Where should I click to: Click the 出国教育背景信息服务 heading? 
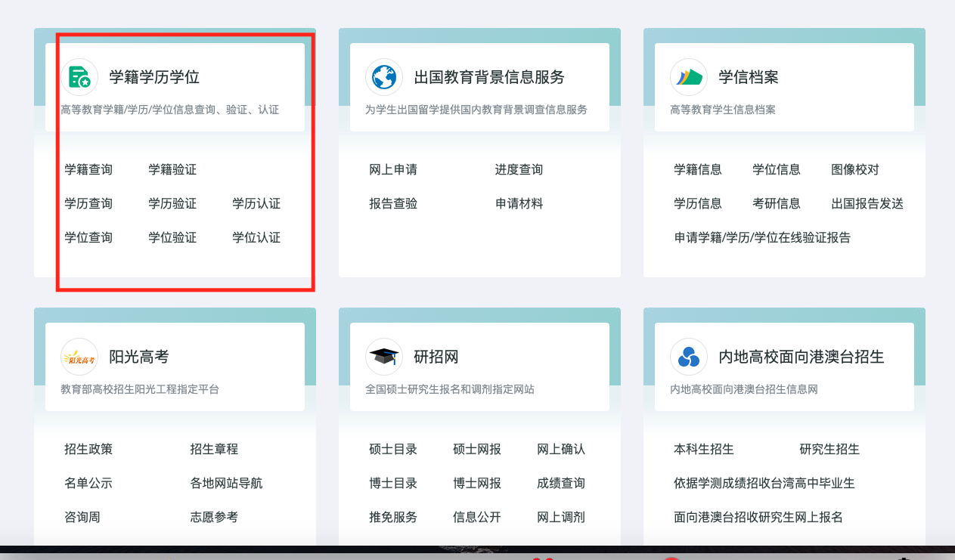[489, 77]
